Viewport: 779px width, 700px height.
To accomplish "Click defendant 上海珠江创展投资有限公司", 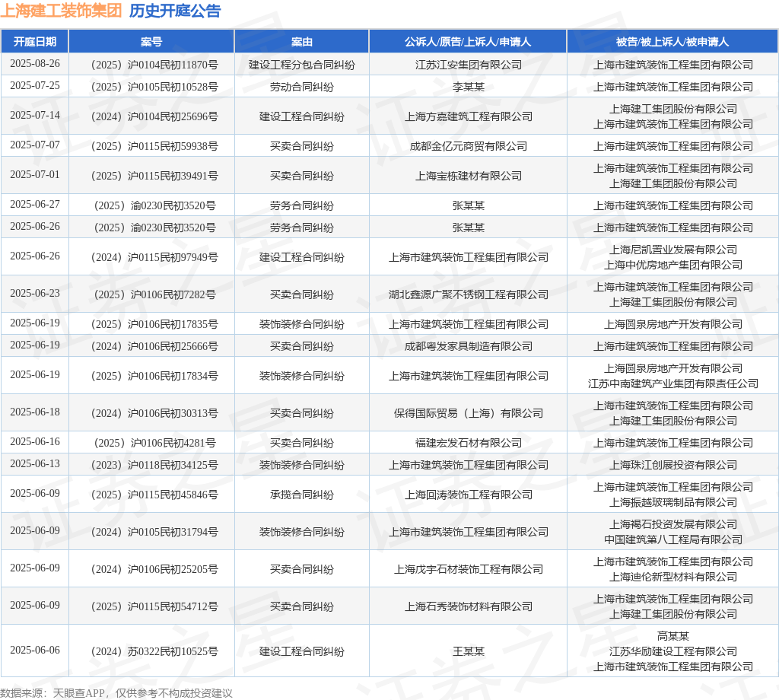I will pyautogui.click(x=673, y=465).
